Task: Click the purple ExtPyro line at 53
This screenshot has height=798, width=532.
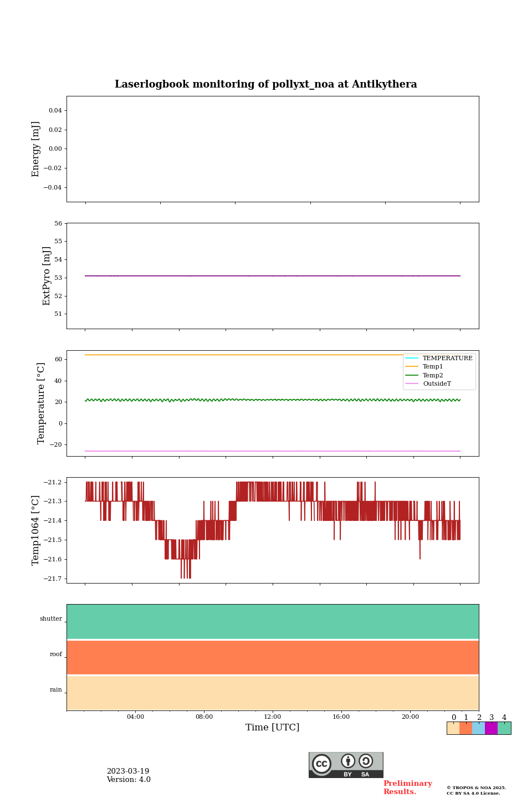Action: pos(273,275)
